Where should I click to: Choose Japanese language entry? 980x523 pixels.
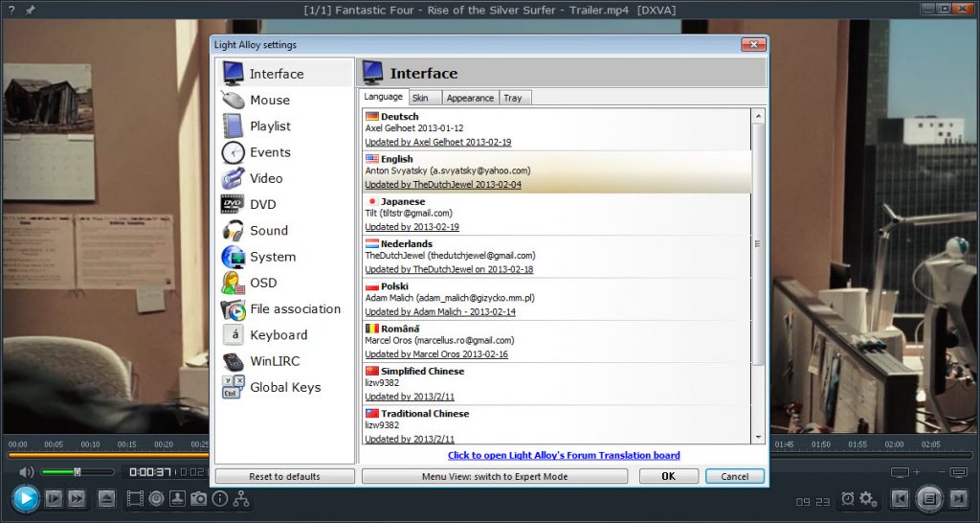557,214
